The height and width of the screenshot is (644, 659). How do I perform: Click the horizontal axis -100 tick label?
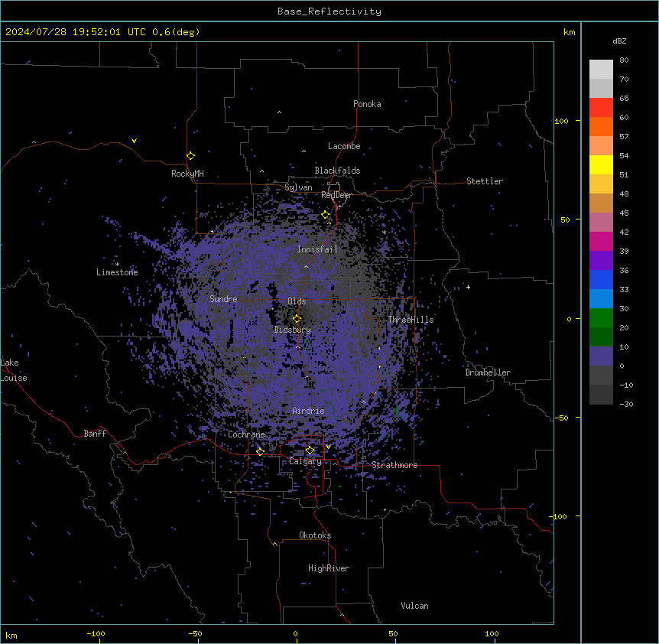(96, 633)
